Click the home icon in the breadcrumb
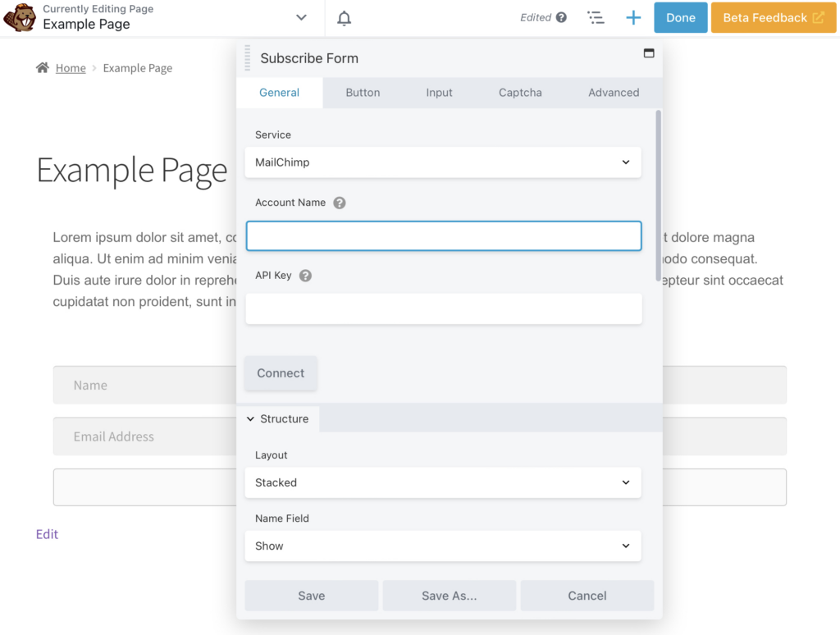 tap(42, 68)
